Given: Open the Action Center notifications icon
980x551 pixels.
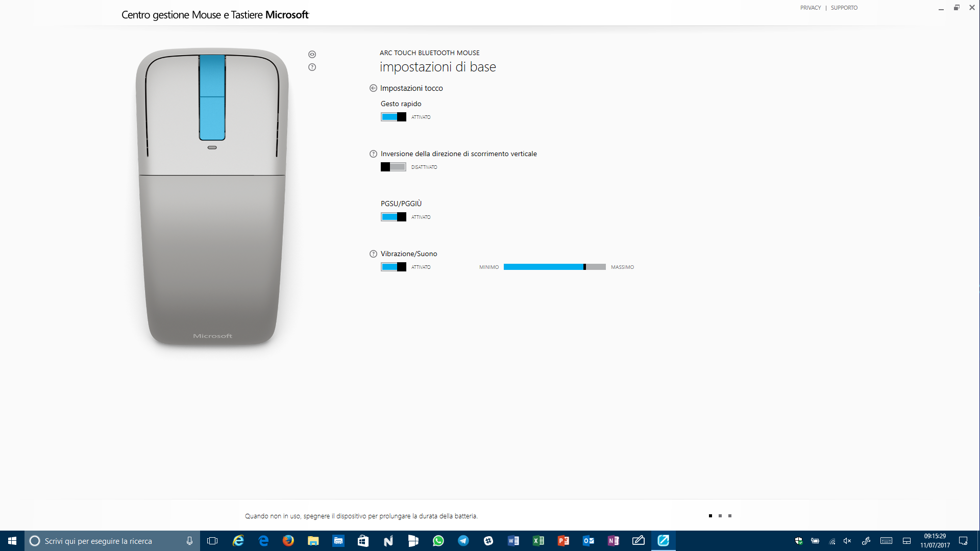Looking at the screenshot, I should (963, 541).
